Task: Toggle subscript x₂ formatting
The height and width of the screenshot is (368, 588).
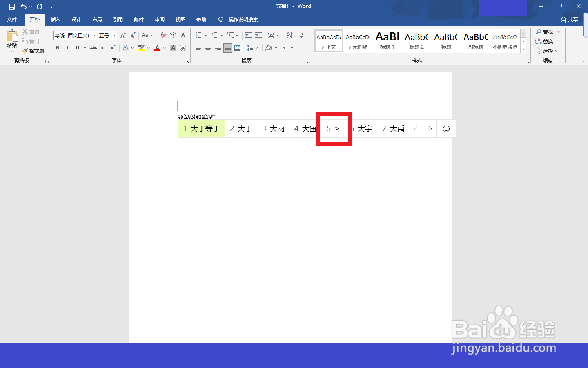Action: tap(103, 48)
